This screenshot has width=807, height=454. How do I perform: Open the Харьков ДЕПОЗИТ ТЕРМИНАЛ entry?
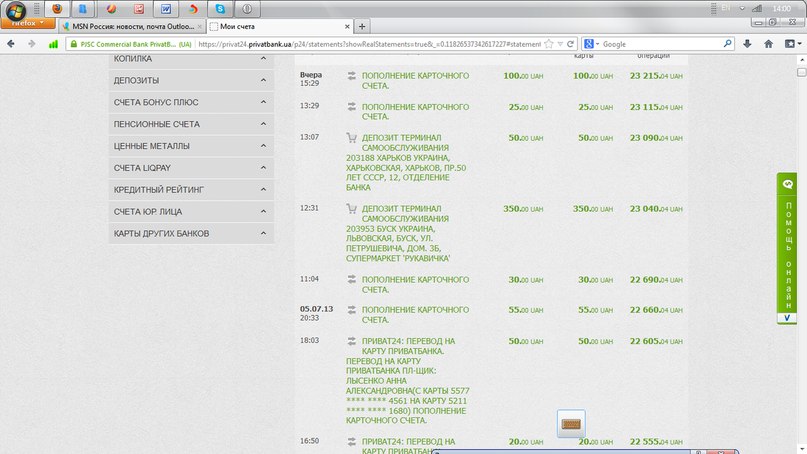tap(407, 162)
